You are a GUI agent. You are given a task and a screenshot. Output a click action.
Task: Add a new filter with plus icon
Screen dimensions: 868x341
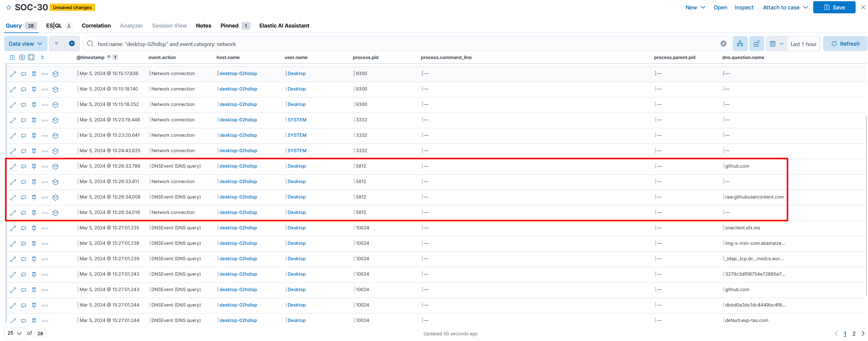coord(72,44)
